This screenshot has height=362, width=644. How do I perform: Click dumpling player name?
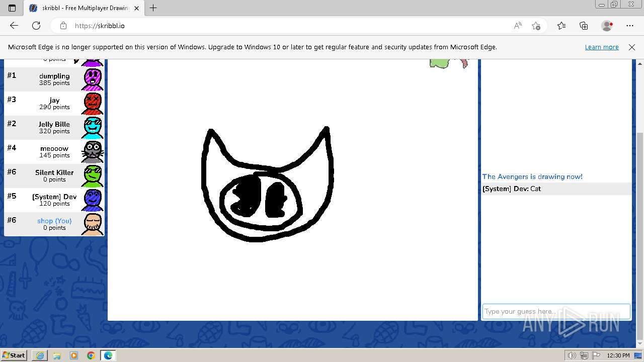pyautogui.click(x=54, y=76)
